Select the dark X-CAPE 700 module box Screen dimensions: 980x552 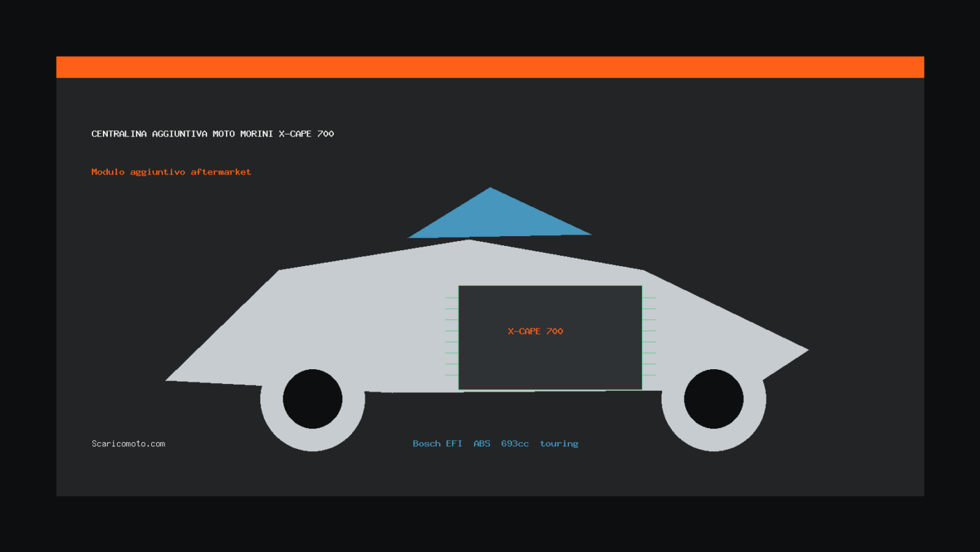[550, 337]
